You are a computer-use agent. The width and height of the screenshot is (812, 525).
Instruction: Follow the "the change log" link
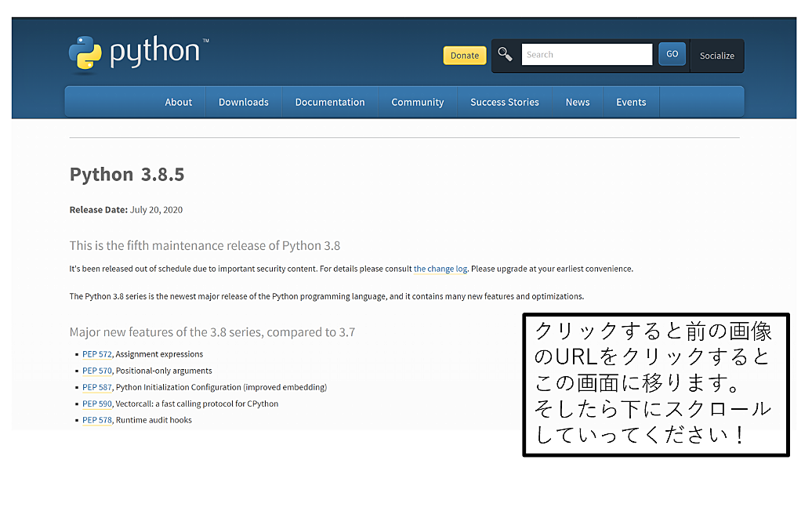coord(440,269)
